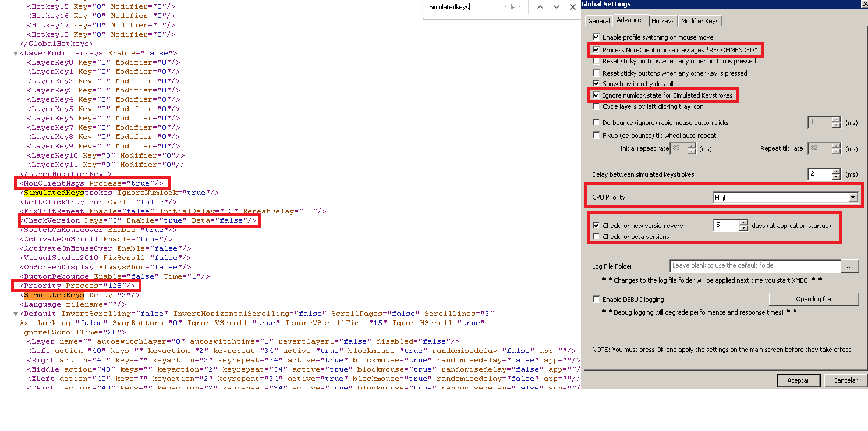Click the version check days field
Viewport: 868px width, 431px height.
coord(726,226)
